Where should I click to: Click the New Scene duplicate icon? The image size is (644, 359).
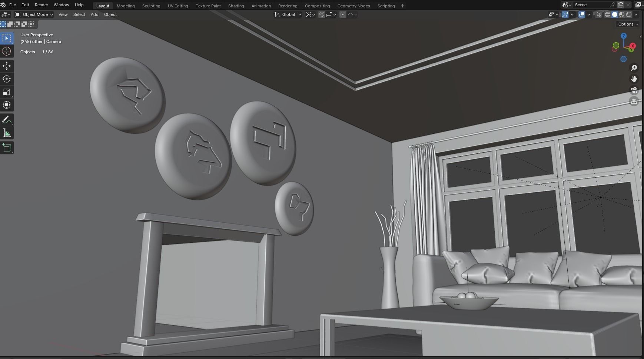point(621,5)
